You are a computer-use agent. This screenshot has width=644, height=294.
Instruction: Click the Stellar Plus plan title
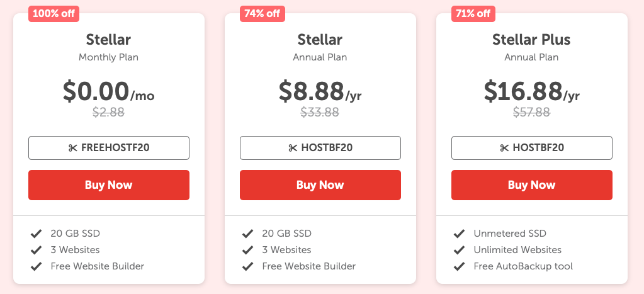[531, 40]
